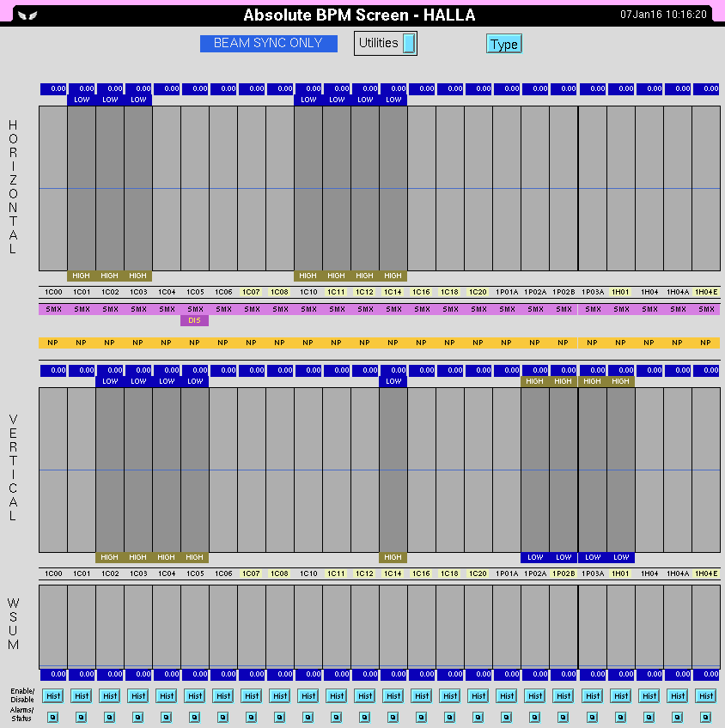Click the DIS label under 1C05
This screenshot has width=725, height=728.
pos(195,320)
